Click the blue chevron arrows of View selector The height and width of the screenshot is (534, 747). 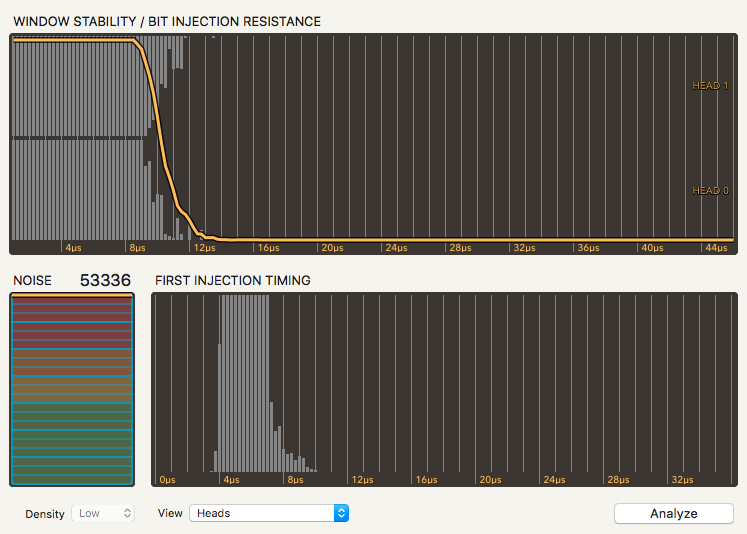click(x=341, y=513)
